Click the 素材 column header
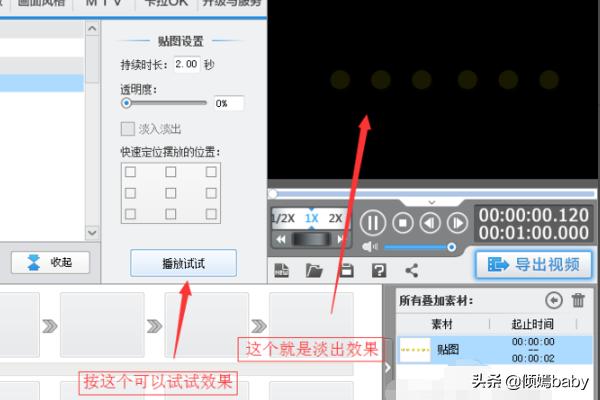Viewport: 600px width, 400px height. tap(442, 324)
